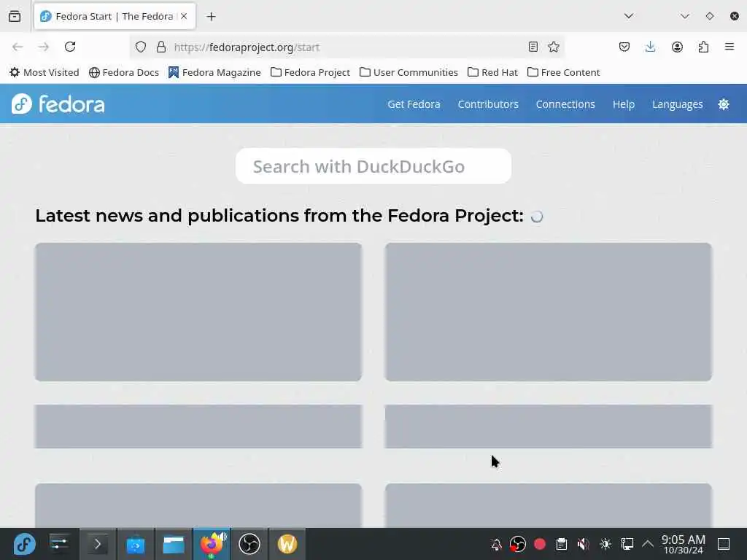Toggle reader view icon in the address bar
The image size is (747, 560).
[533, 47]
